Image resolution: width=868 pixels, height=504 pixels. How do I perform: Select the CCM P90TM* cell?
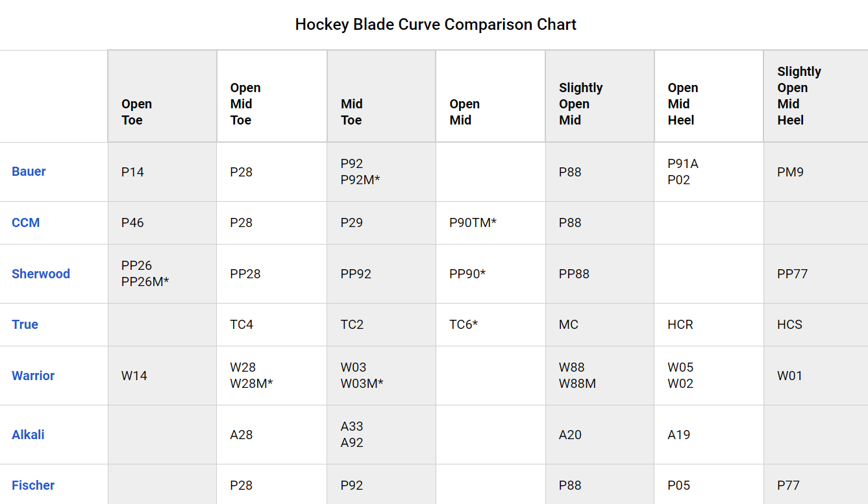[473, 222]
